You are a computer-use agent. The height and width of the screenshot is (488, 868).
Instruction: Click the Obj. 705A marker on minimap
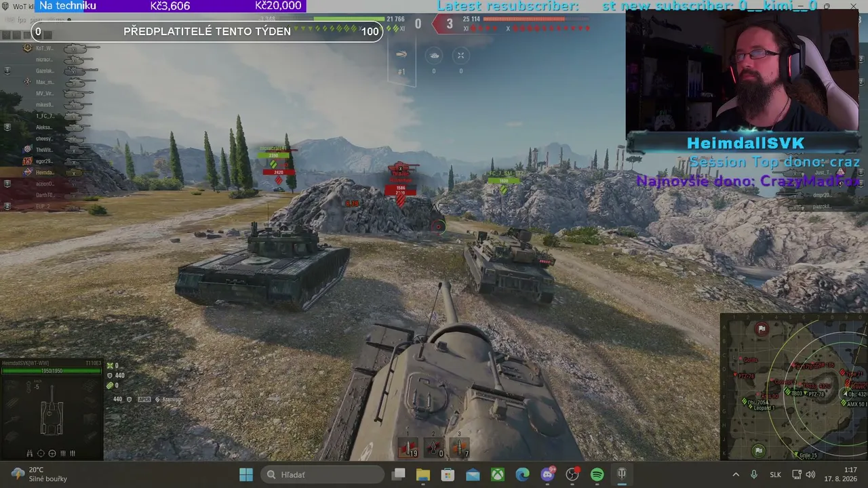(x=757, y=401)
